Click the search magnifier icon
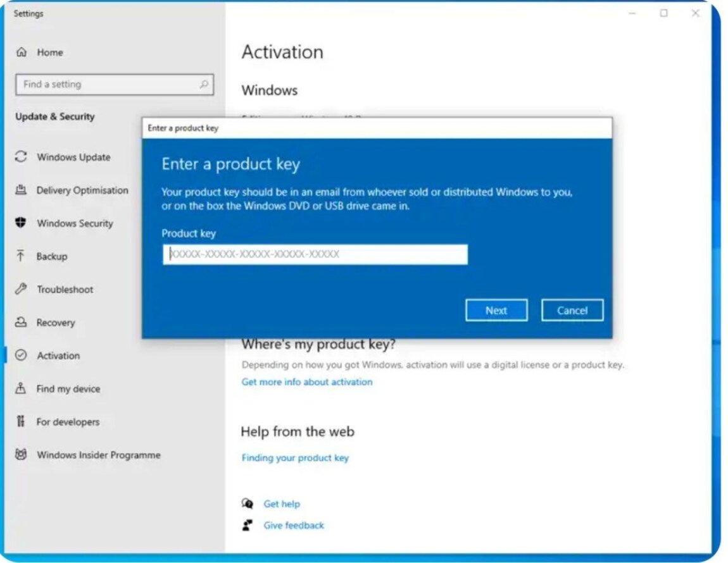Screen dimensions: 728x563 tap(204, 84)
